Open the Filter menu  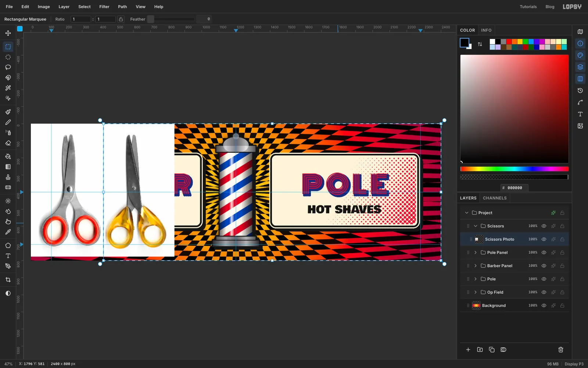104,7
